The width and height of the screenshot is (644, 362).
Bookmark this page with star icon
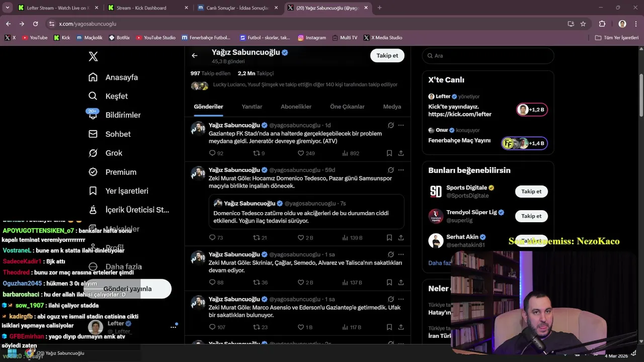coord(583,24)
